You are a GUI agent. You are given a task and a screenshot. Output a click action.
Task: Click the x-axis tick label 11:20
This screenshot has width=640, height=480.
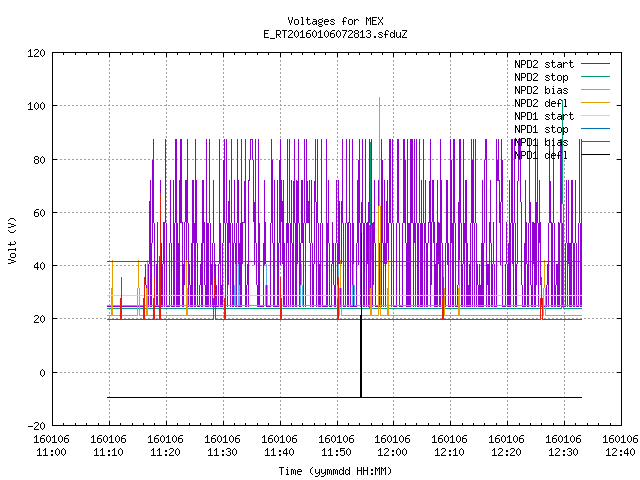(165, 452)
